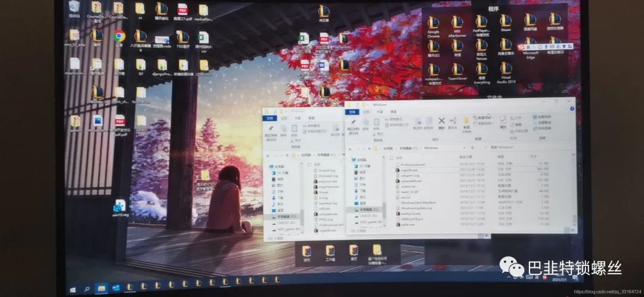This screenshot has height=297, width=644.
Task: Launch Steam from the programs fence
Action: (x=506, y=24)
